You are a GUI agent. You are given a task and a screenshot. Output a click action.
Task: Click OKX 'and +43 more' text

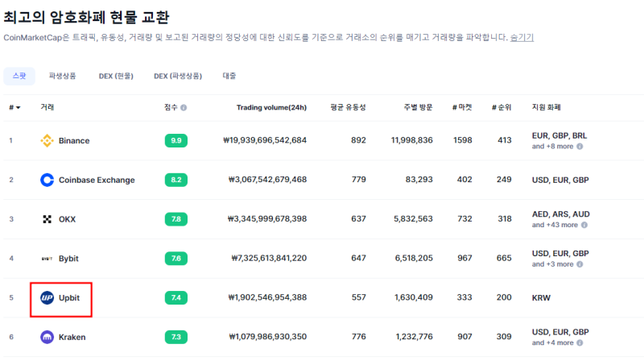pyautogui.click(x=555, y=225)
